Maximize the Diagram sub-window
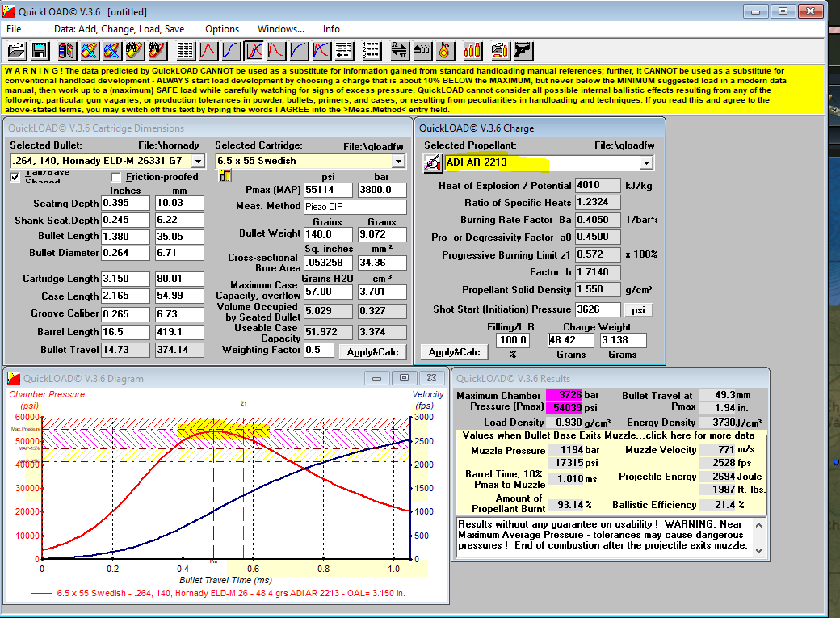Image resolution: width=840 pixels, height=618 pixels. pyautogui.click(x=404, y=378)
